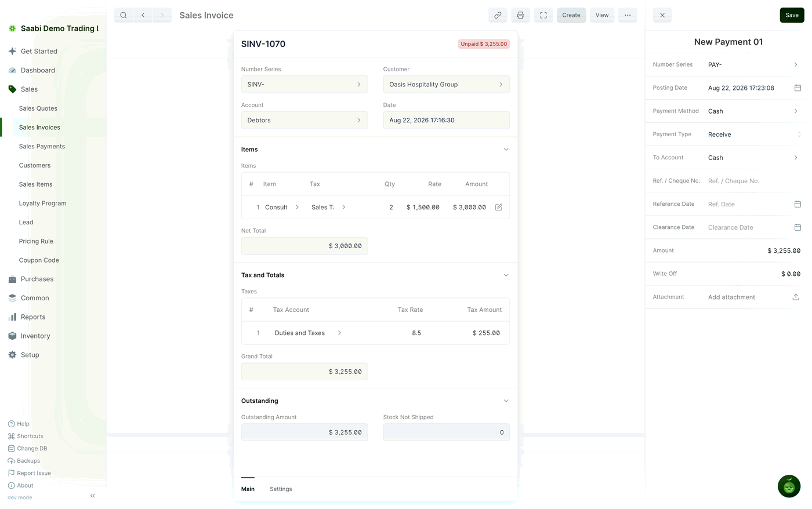Open calendar for Posting Date
Image resolution: width=812 pixels, height=509 pixels.
(x=797, y=88)
